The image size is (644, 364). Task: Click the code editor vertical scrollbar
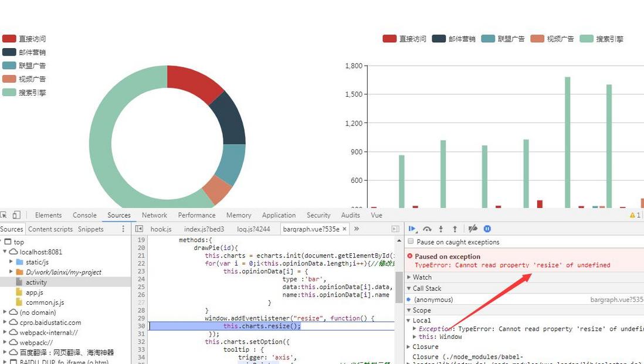[x=399, y=287]
